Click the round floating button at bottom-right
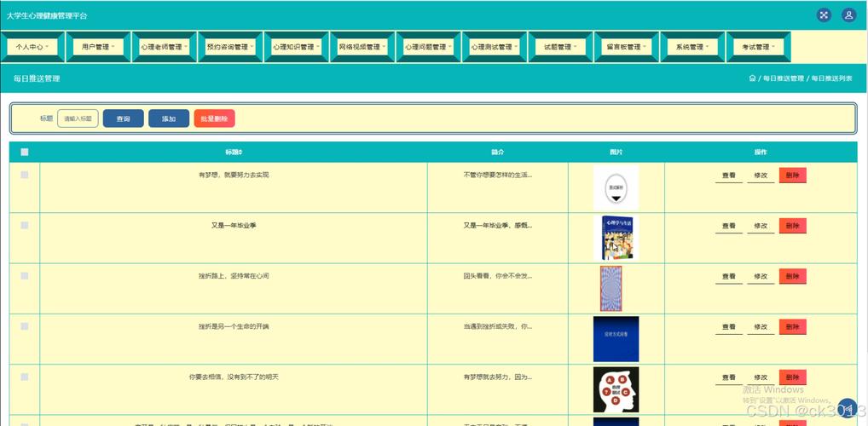 (847, 408)
